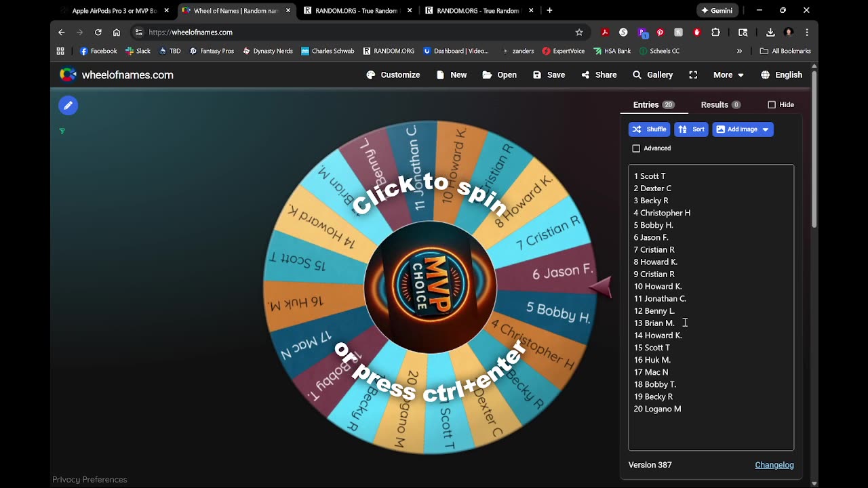
Task: Open the Facebook bookmark
Action: 98,51
